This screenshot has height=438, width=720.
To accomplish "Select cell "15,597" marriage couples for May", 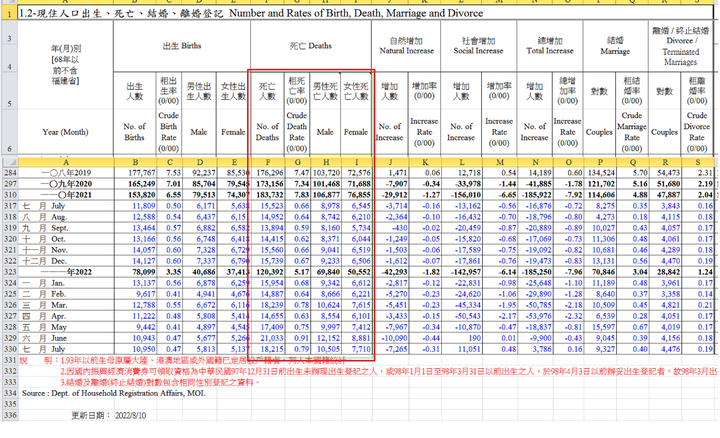I will pos(600,327).
